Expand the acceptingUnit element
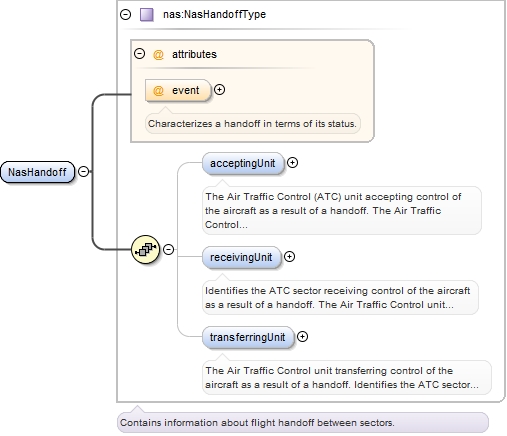507x436 pixels. coord(292,163)
